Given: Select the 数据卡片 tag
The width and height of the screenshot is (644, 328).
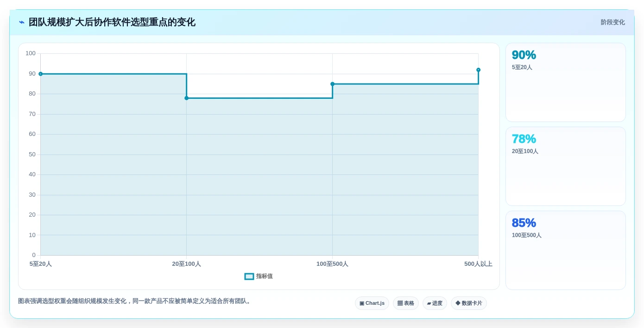Looking at the screenshot, I should point(469,303).
